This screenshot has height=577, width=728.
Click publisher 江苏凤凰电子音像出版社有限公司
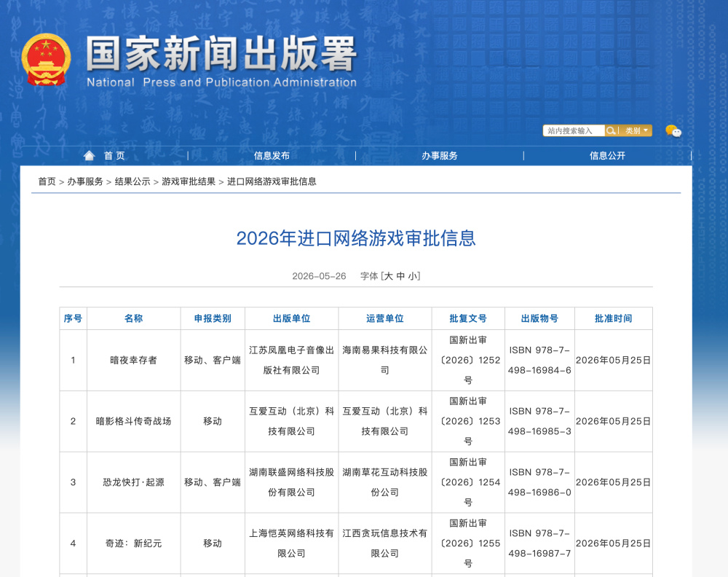click(292, 360)
